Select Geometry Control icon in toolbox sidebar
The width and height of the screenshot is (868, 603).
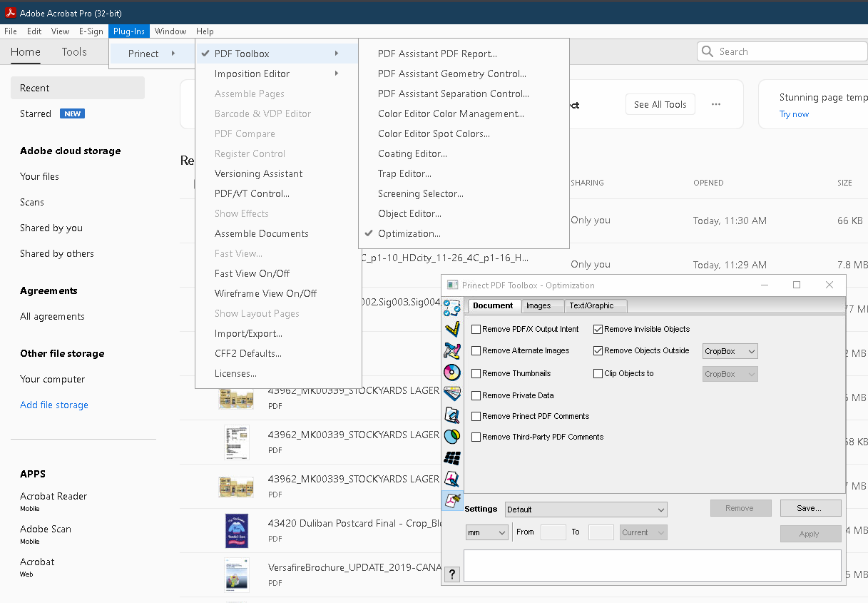[x=452, y=329]
